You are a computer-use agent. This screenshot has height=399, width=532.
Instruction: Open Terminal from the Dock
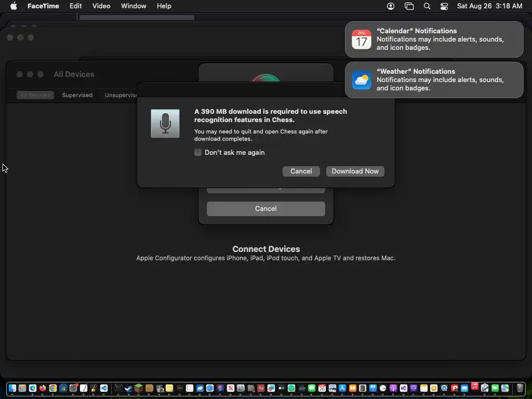pyautogui.click(x=118, y=388)
